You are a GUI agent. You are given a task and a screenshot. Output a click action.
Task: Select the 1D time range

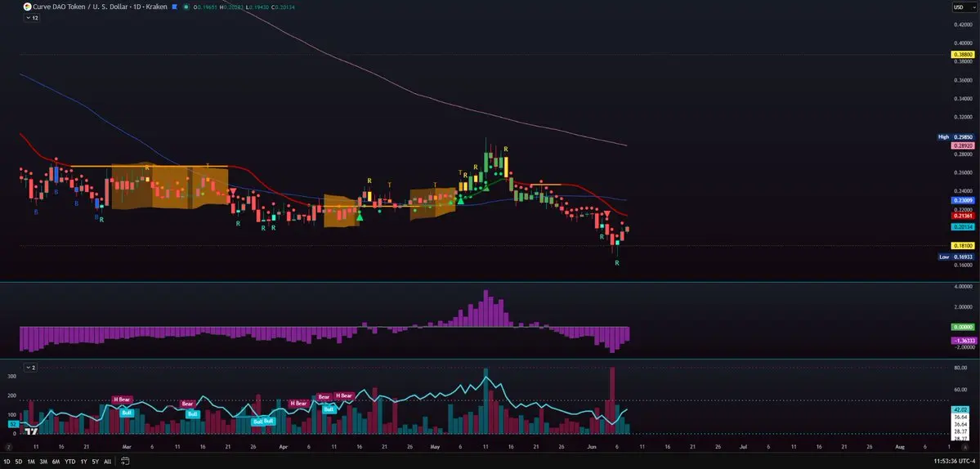pyautogui.click(x=7, y=462)
